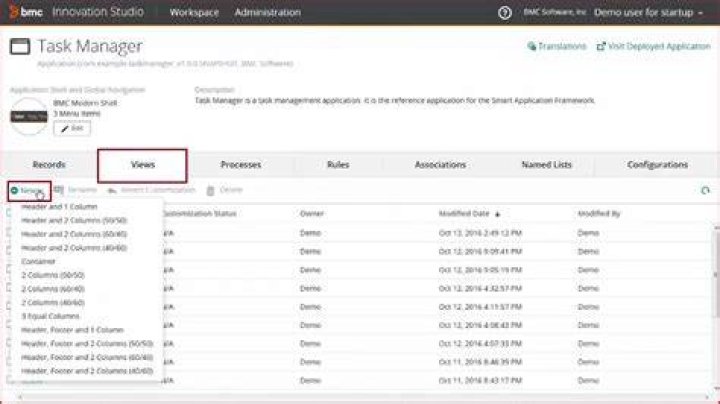Click the Translations globe icon
This screenshot has width=720, height=404.
point(531,46)
